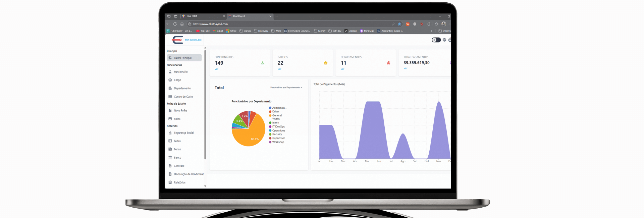Viewport: 644px width, 218px height.
Task: Click 'ver' link under Cargos card
Action: point(279,69)
